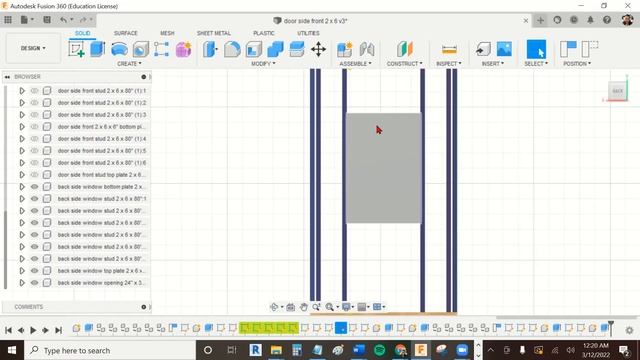Open the Offset Plane construct tool
Screen dimensions: 640x360
click(404, 49)
